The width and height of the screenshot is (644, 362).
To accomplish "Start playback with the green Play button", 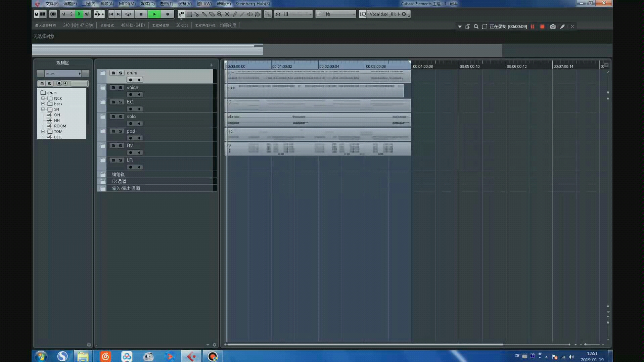I will (154, 14).
